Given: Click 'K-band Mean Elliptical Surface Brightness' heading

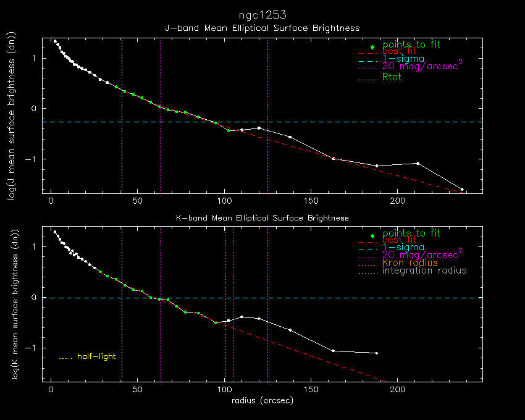Looking at the screenshot, I should tap(262, 218).
